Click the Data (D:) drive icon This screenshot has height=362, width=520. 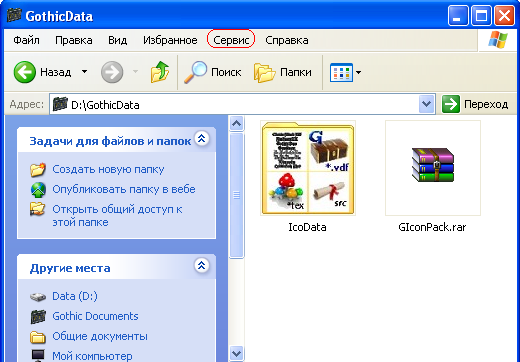click(38, 297)
